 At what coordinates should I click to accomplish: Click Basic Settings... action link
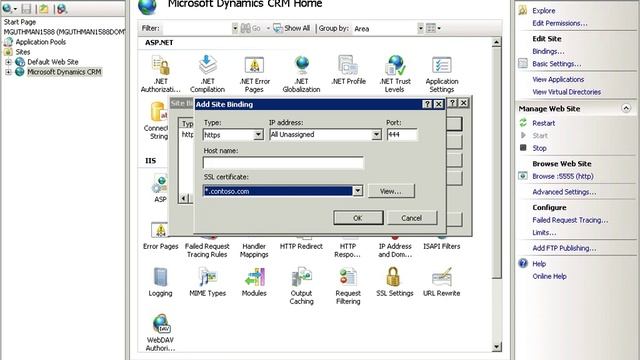[556, 64]
